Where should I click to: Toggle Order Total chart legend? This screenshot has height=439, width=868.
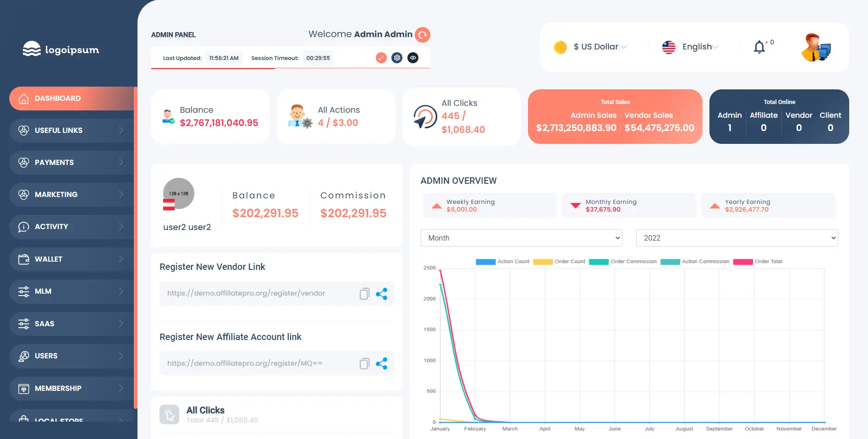click(758, 262)
